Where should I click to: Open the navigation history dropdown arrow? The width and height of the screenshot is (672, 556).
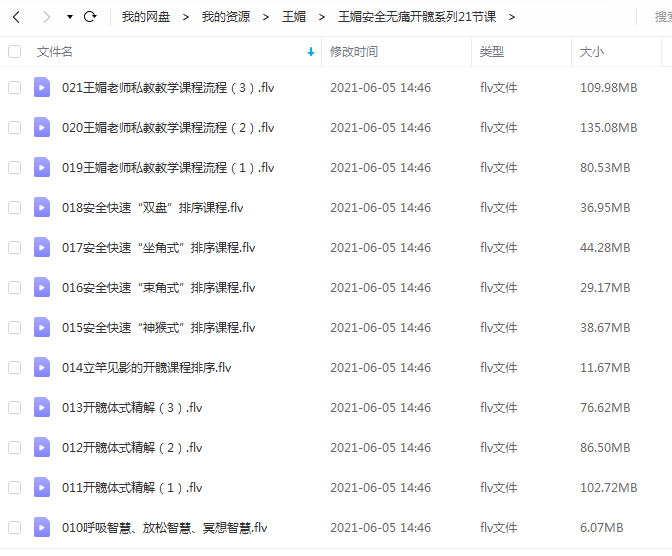(70, 17)
